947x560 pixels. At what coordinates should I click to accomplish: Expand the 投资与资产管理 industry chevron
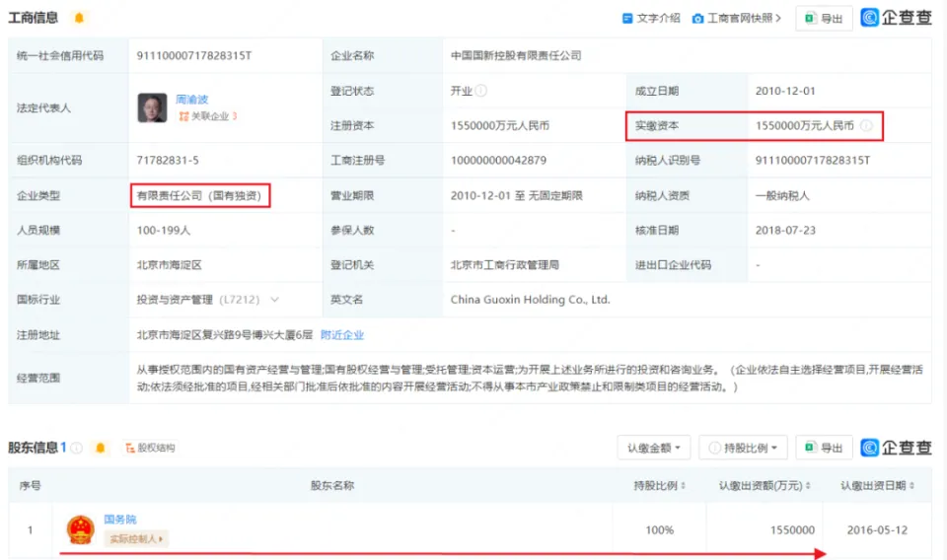click(x=274, y=300)
